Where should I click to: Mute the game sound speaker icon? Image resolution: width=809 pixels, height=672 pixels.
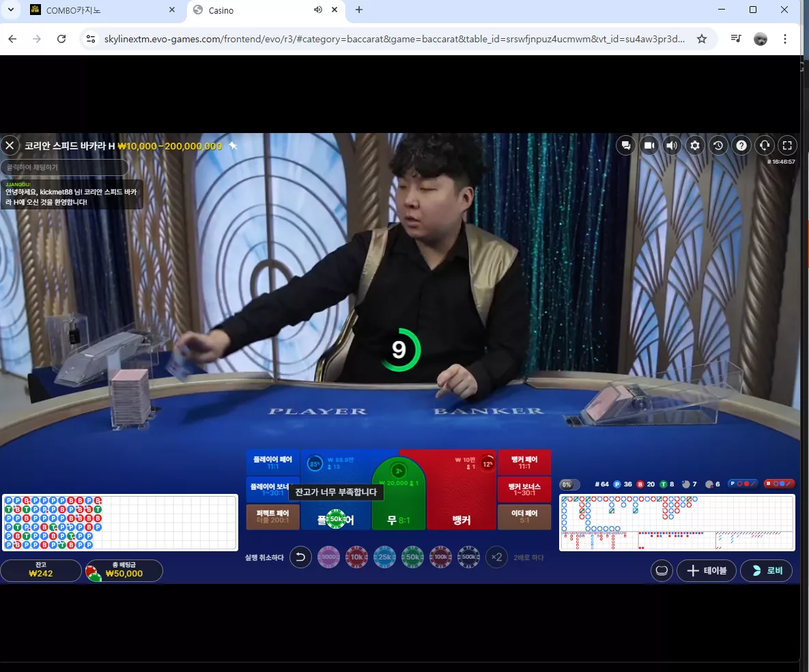click(x=672, y=145)
